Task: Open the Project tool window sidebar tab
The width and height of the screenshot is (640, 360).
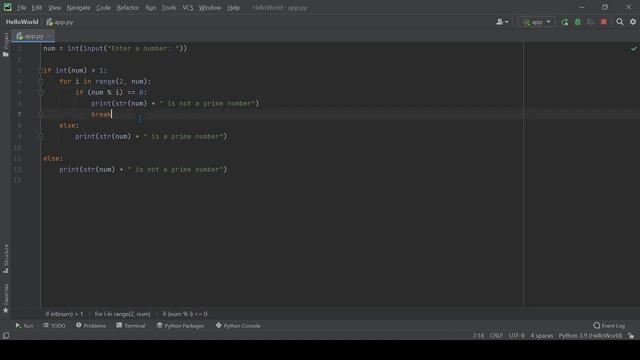Action: tap(6, 44)
